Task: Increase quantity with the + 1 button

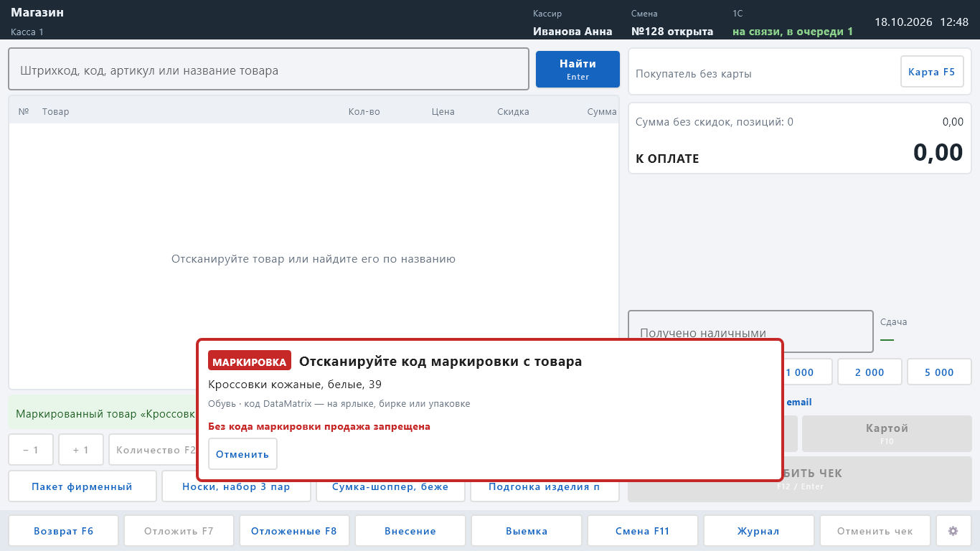Action: coord(81,450)
